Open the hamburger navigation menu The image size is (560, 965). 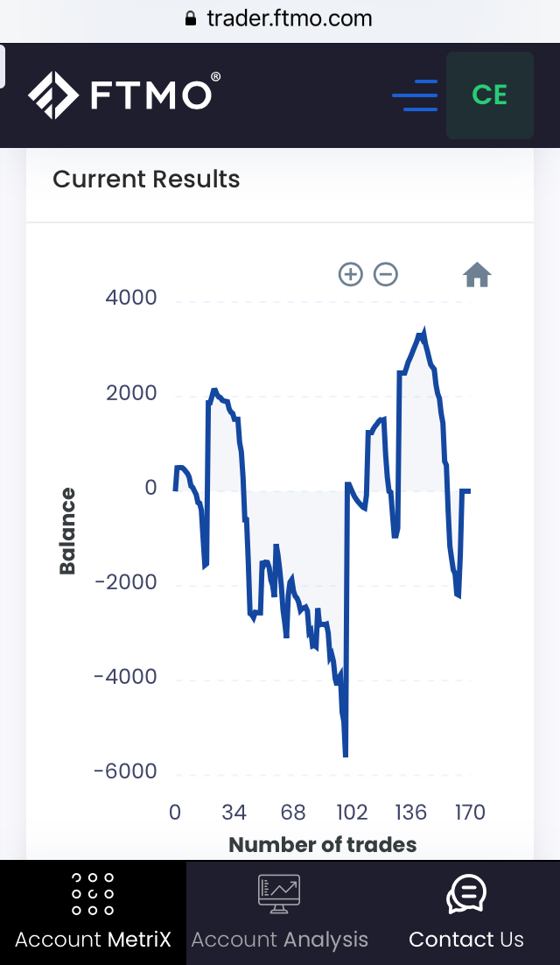click(415, 95)
